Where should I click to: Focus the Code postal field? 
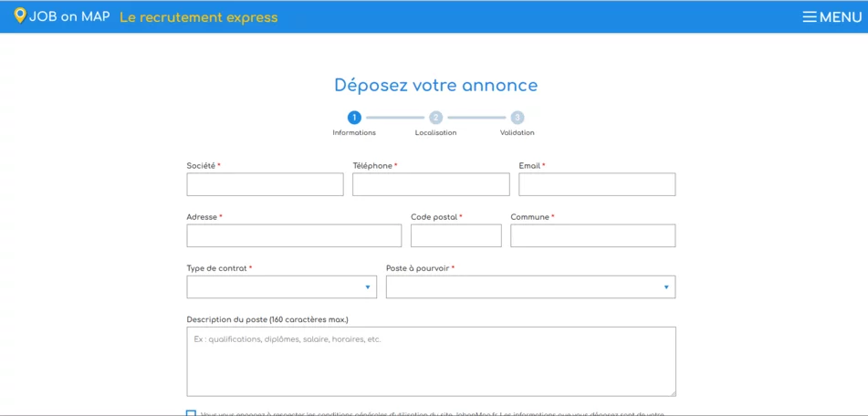point(455,236)
